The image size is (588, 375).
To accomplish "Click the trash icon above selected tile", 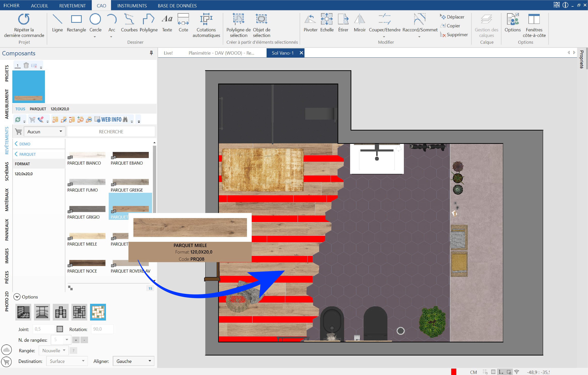I will 26,66.
